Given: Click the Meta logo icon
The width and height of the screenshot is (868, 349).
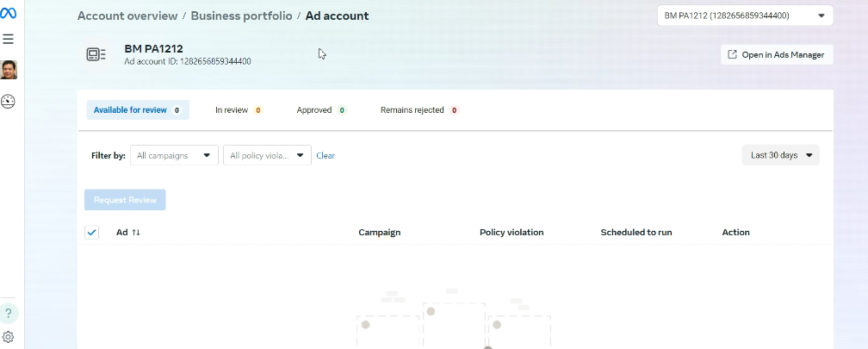Looking at the screenshot, I should [9, 15].
